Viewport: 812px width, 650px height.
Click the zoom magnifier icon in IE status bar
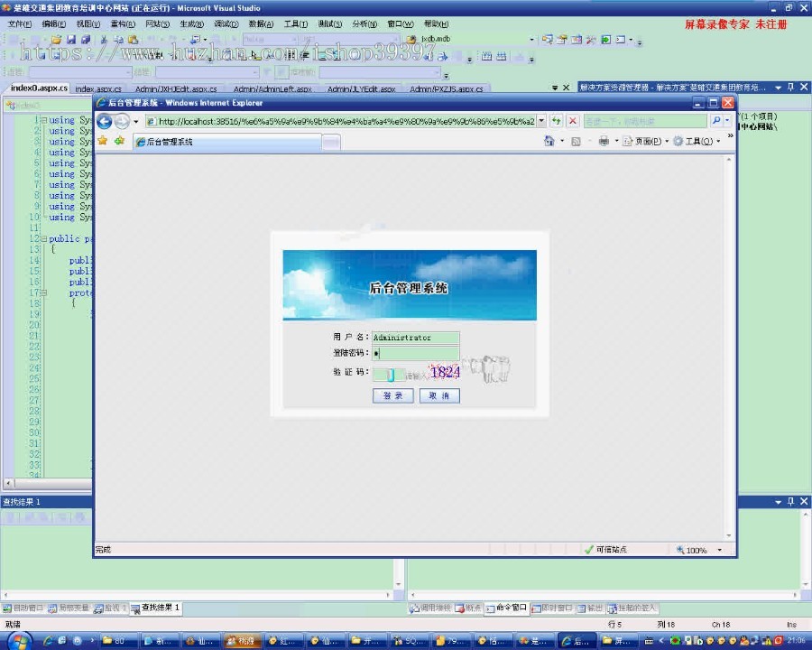pyautogui.click(x=680, y=550)
